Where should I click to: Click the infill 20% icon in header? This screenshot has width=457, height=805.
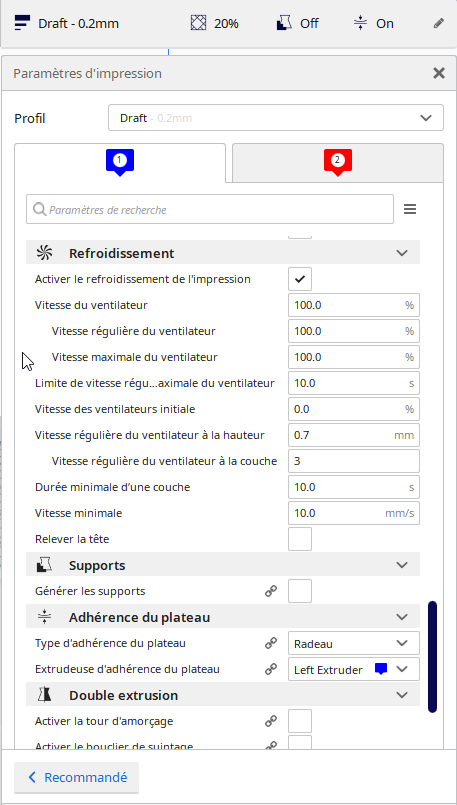tap(198, 23)
